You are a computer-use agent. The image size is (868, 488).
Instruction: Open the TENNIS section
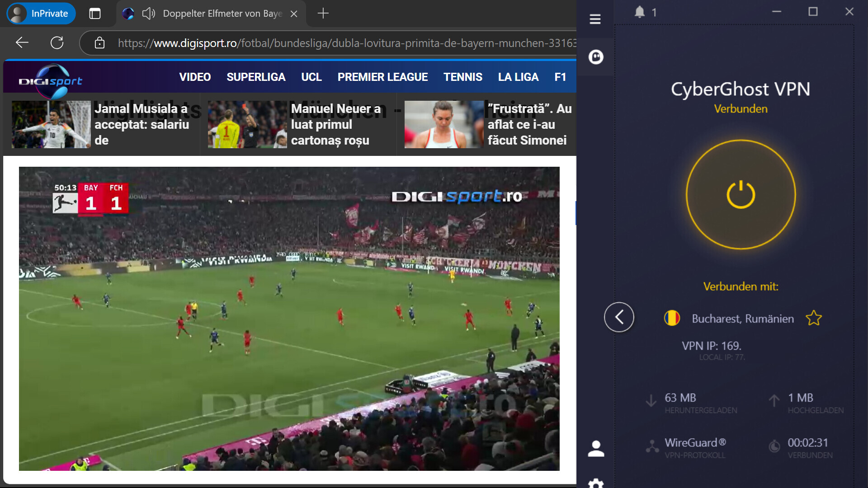pos(463,77)
